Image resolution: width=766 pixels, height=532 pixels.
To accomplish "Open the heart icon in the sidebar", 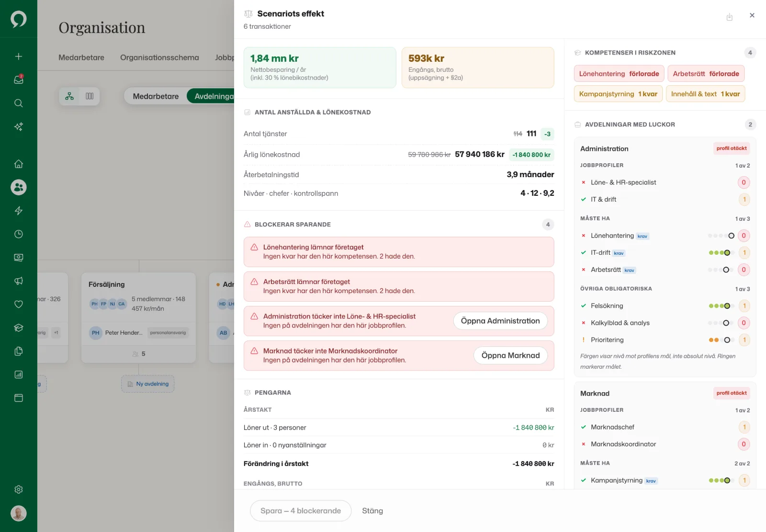I will pos(19,304).
